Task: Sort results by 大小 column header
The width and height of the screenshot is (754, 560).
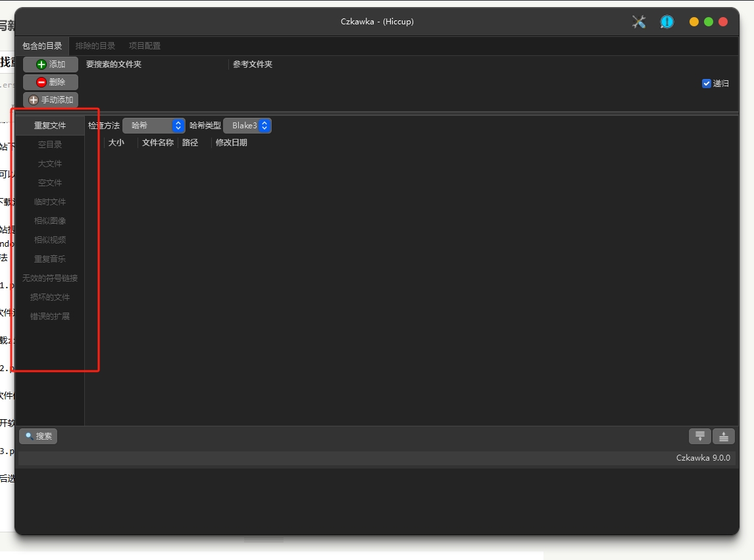Action: pyautogui.click(x=116, y=143)
